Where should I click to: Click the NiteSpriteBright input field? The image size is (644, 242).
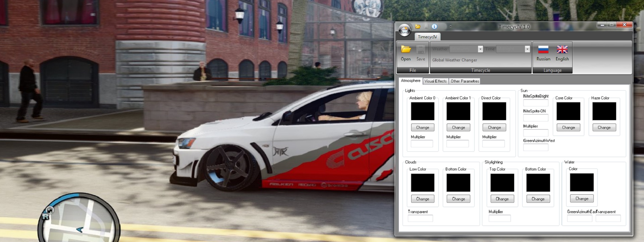pyautogui.click(x=536, y=103)
